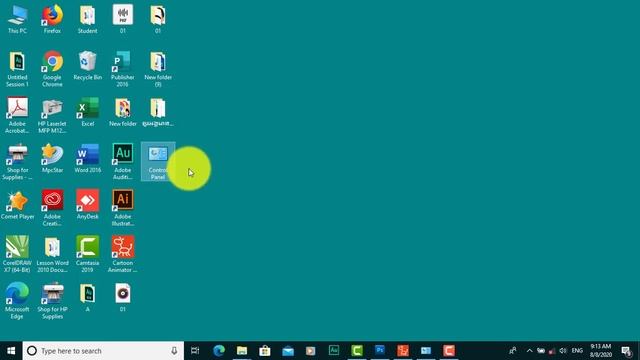Launch the Publisher 2016 shortcut
This screenshot has height=360, width=640.
pos(122,69)
